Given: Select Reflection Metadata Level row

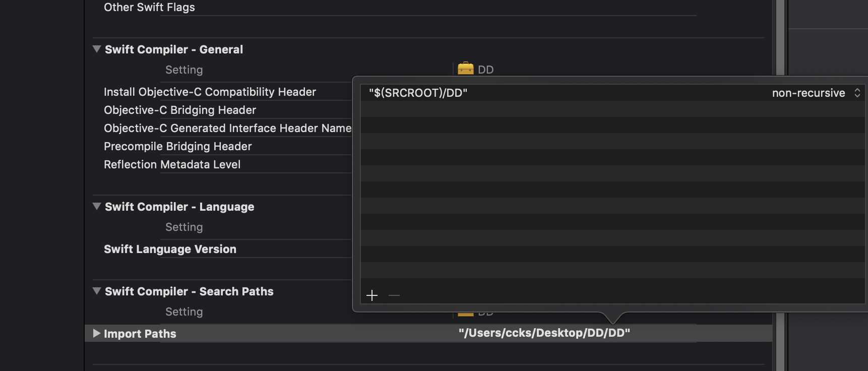Looking at the screenshot, I should 172,164.
